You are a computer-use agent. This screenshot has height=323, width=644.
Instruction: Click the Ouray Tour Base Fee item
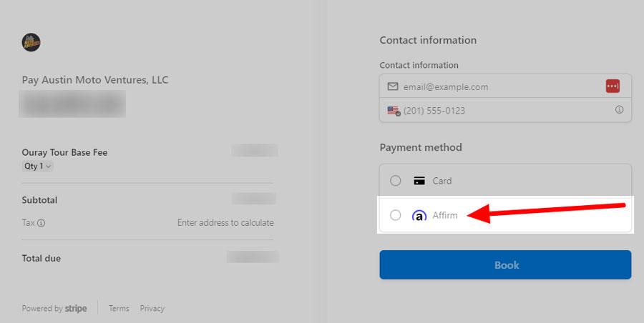[64, 152]
